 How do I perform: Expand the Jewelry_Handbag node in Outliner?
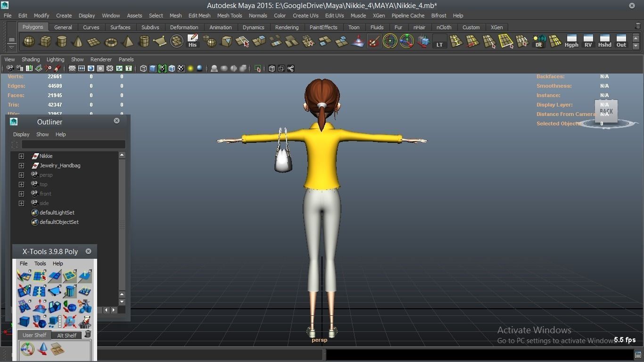click(x=21, y=165)
